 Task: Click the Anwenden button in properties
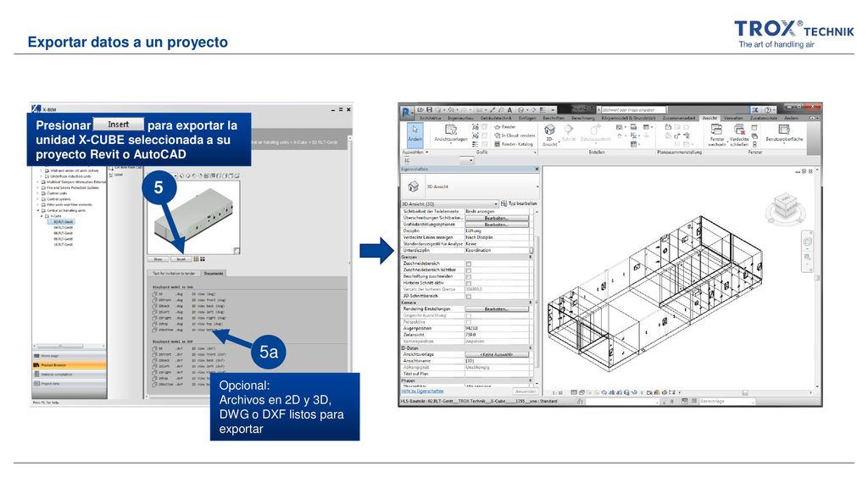point(524,391)
